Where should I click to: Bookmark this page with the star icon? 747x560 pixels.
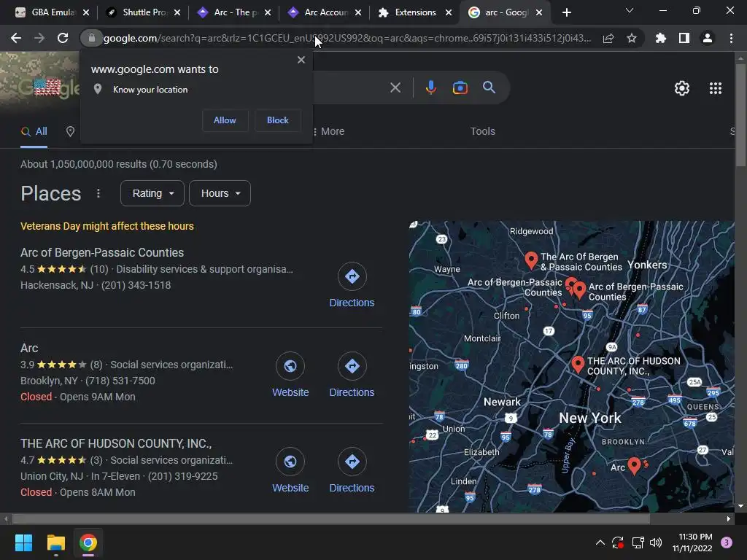pyautogui.click(x=632, y=38)
